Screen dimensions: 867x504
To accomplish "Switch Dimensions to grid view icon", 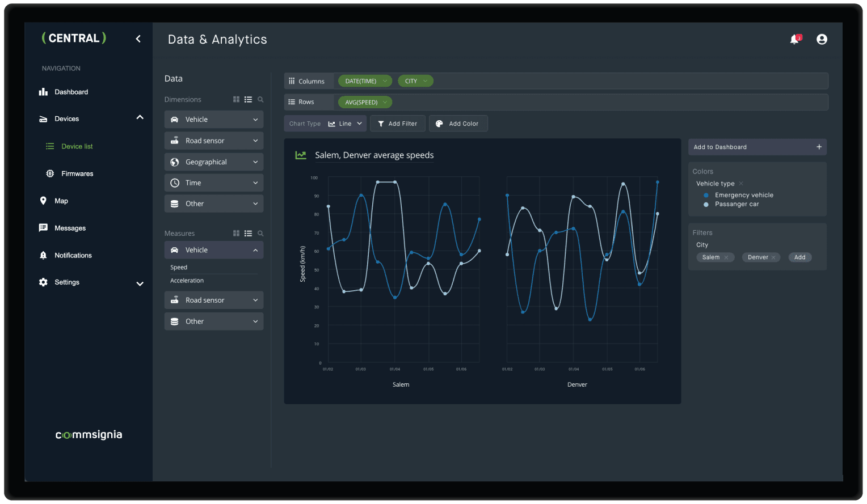I will (236, 99).
